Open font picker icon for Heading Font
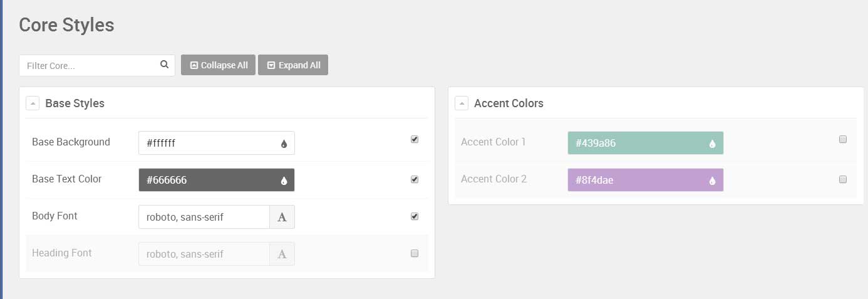The width and height of the screenshot is (868, 299). [x=282, y=254]
